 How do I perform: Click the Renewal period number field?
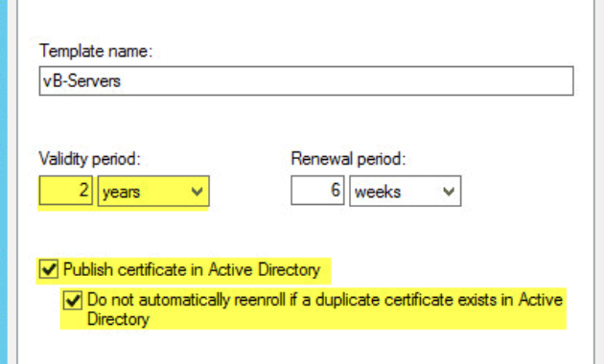point(317,191)
